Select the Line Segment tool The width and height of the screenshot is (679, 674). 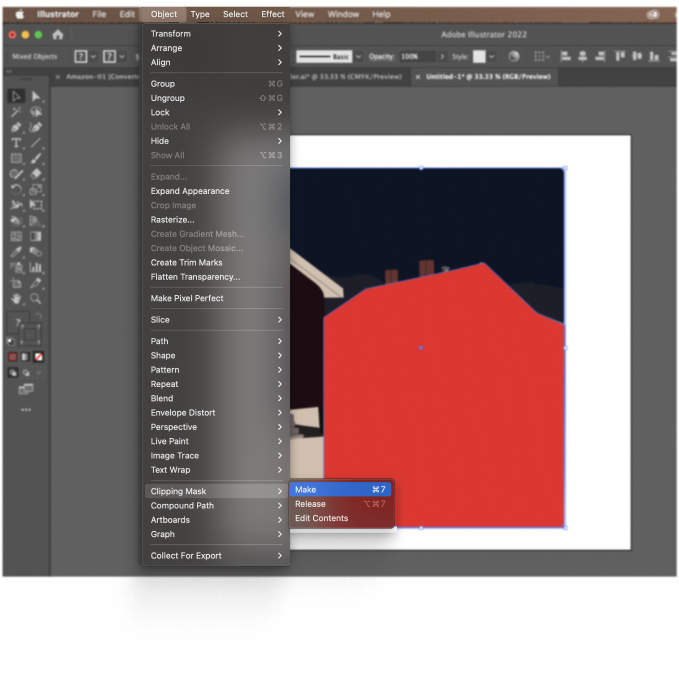point(36,143)
